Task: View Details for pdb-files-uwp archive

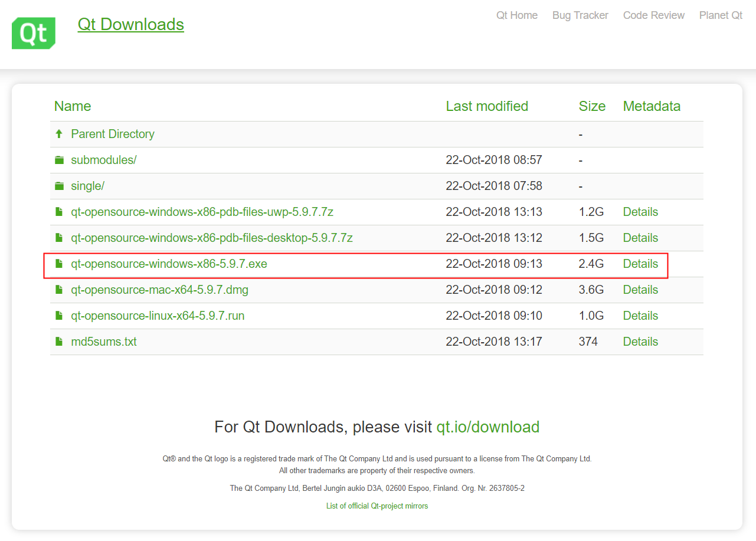Action: [x=640, y=212]
